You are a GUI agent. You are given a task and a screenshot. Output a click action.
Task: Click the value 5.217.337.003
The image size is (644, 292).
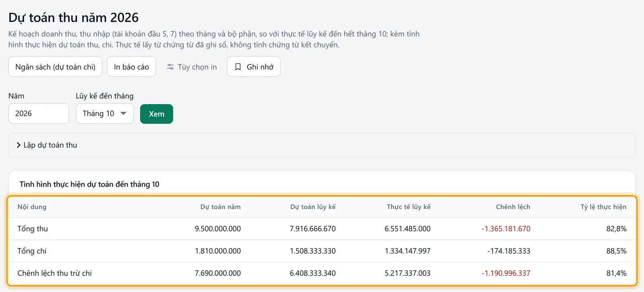(407, 273)
